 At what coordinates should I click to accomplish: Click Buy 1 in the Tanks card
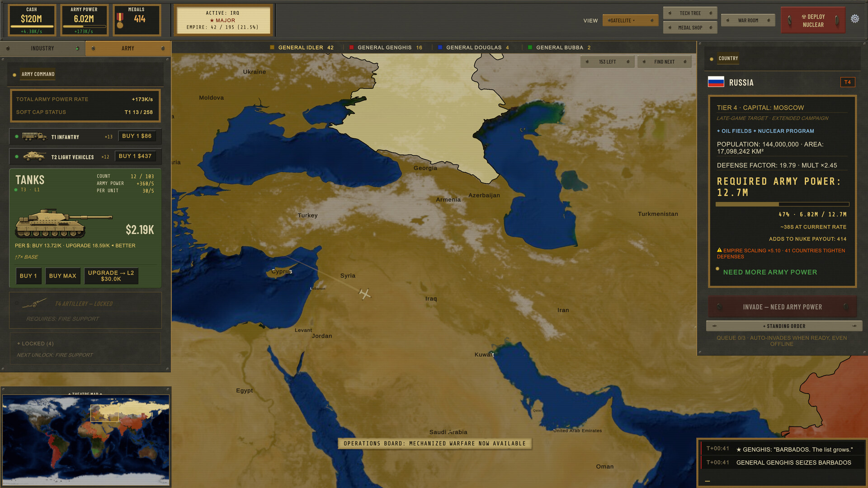28,276
